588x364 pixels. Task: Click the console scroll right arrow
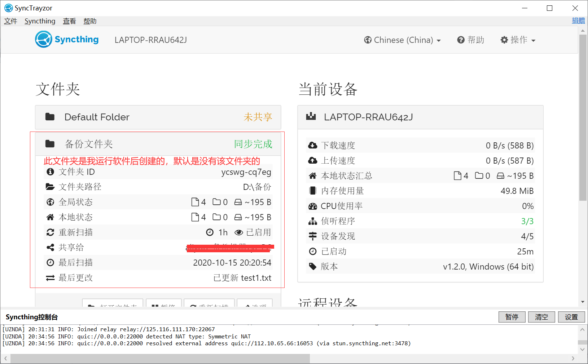(573, 358)
